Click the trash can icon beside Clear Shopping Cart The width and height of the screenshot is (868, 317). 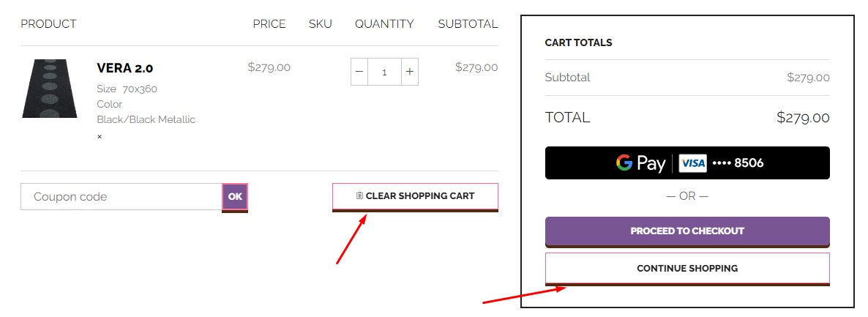[359, 195]
